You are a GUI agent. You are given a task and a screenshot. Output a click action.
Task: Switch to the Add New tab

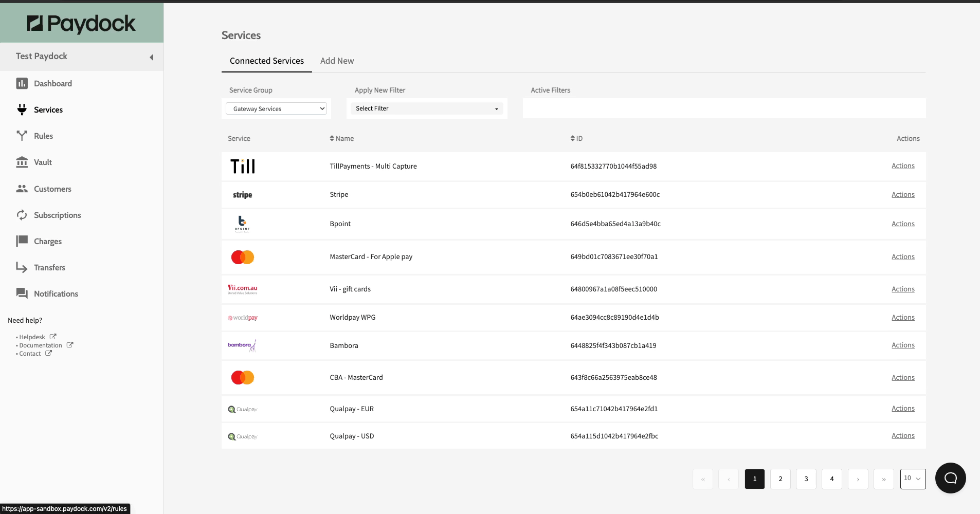point(337,61)
